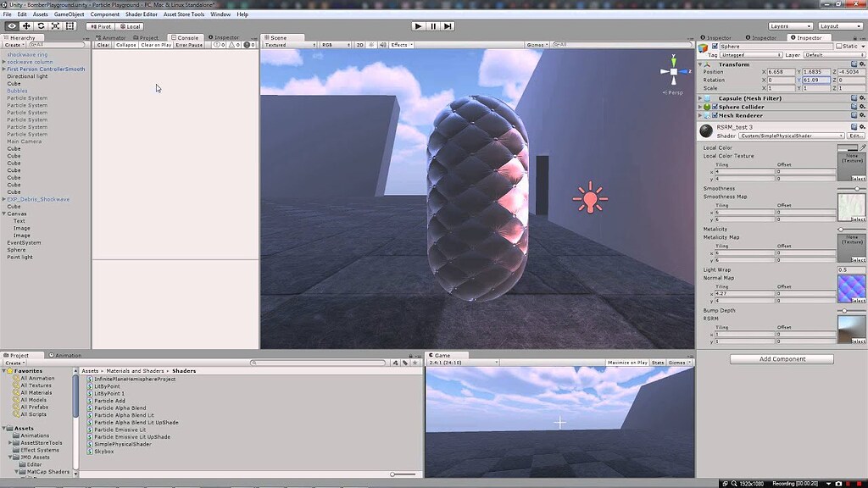Enable the Static checkbox for Sphere
Screen dimensions: 868x488
(839, 47)
